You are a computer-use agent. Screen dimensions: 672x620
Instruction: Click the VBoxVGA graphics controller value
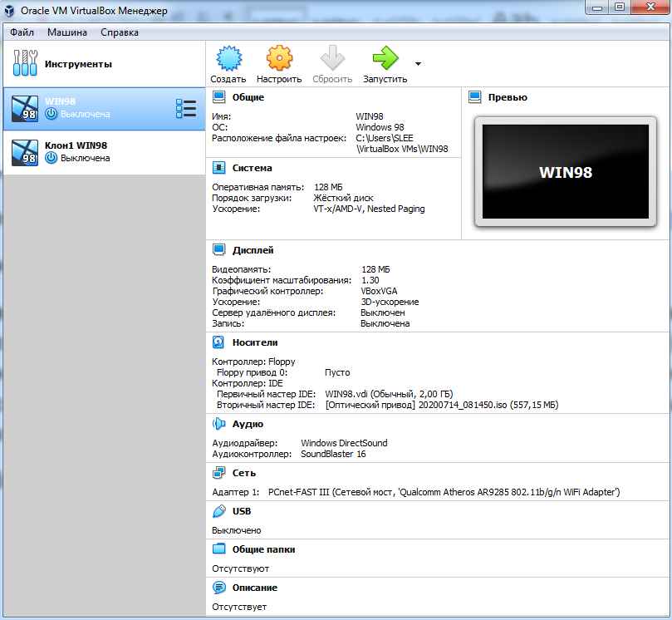click(x=379, y=291)
